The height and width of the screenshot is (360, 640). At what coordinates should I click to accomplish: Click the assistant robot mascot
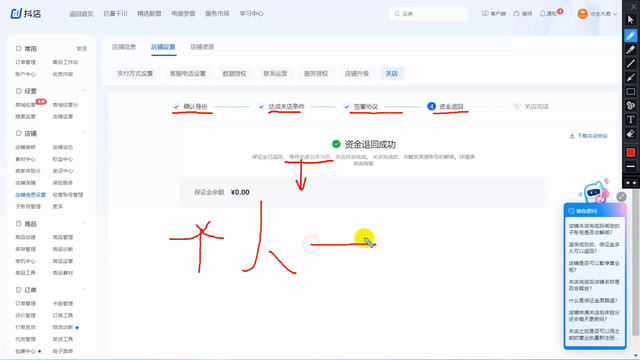596,192
